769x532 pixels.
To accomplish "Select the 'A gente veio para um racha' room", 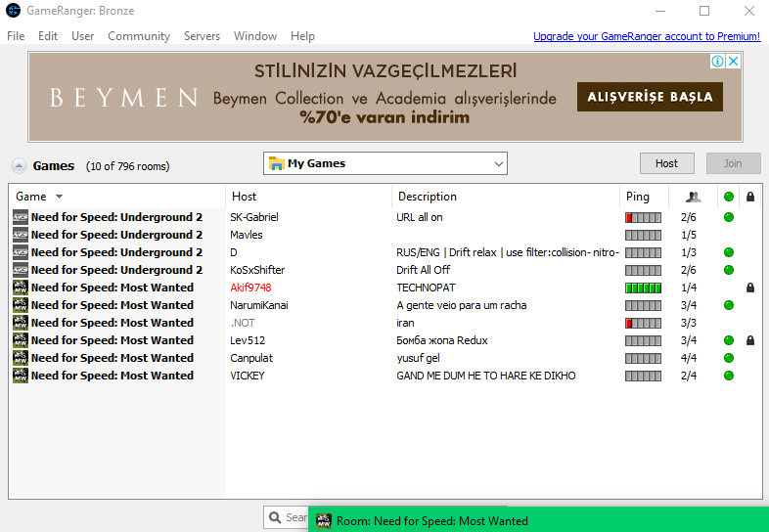I will pyautogui.click(x=462, y=305).
